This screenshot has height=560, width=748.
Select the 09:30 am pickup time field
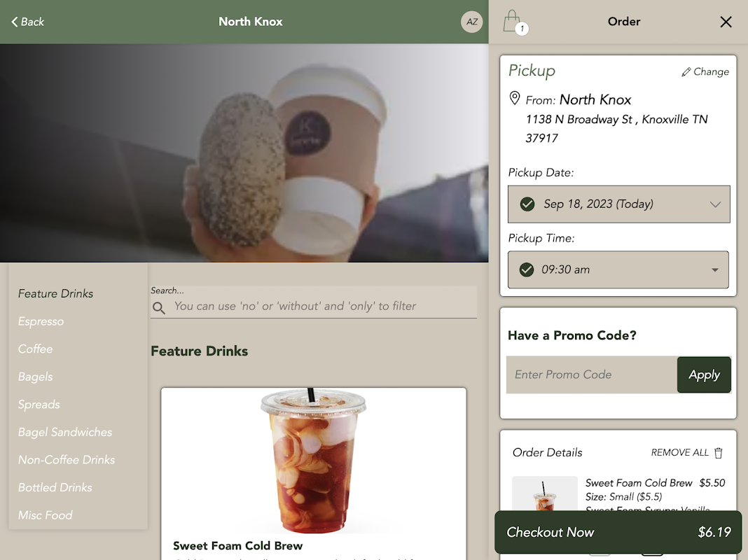pos(618,269)
